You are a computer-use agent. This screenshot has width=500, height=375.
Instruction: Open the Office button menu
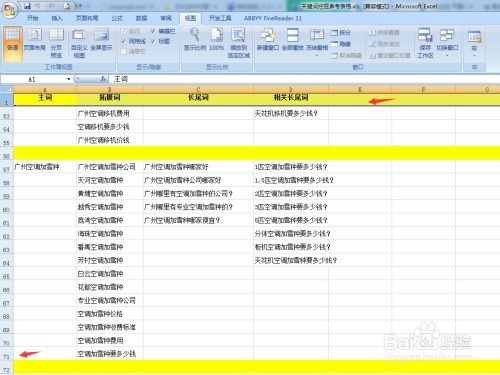(10, 10)
